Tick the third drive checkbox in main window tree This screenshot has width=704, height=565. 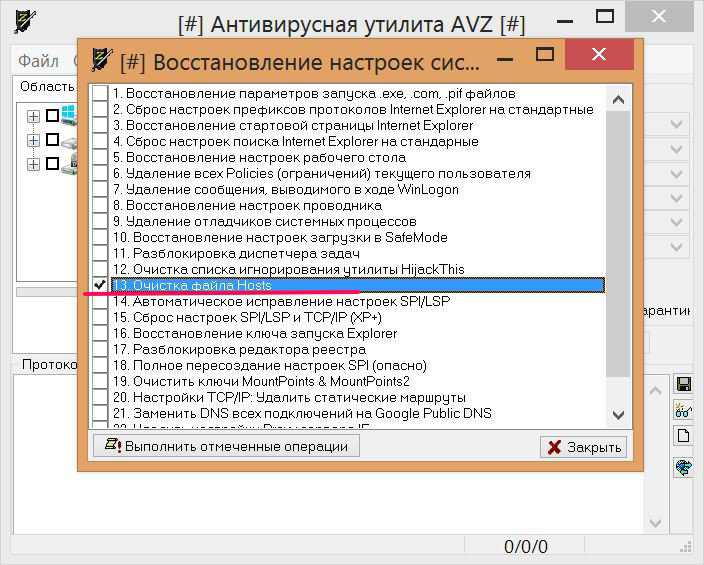[x=53, y=163]
